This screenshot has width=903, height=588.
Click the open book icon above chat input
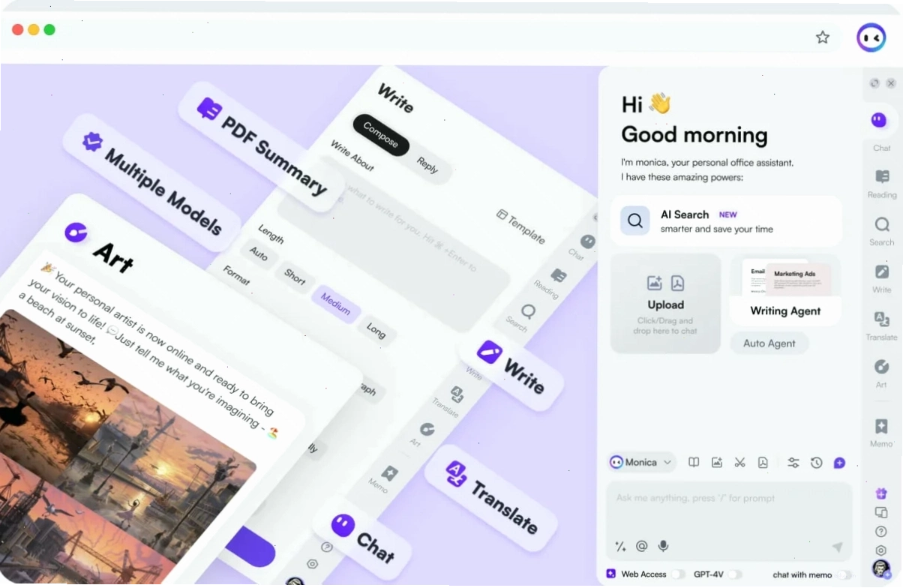[694, 462]
